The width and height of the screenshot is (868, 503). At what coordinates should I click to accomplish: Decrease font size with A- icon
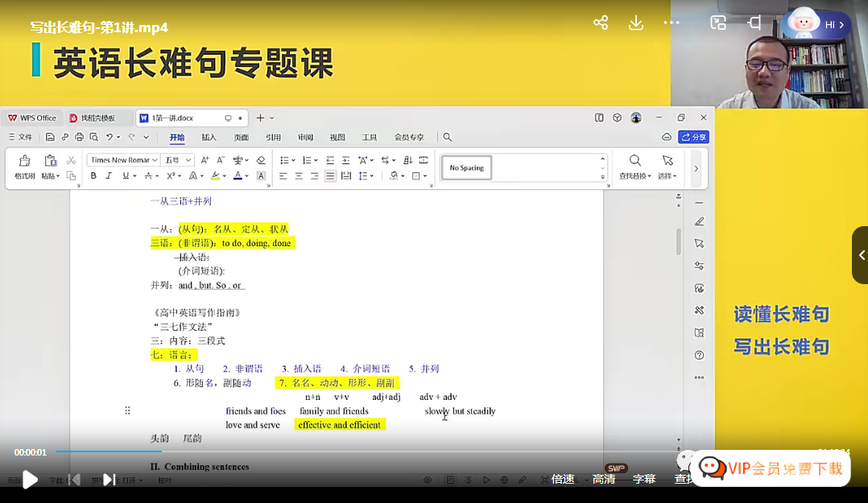pyautogui.click(x=221, y=160)
